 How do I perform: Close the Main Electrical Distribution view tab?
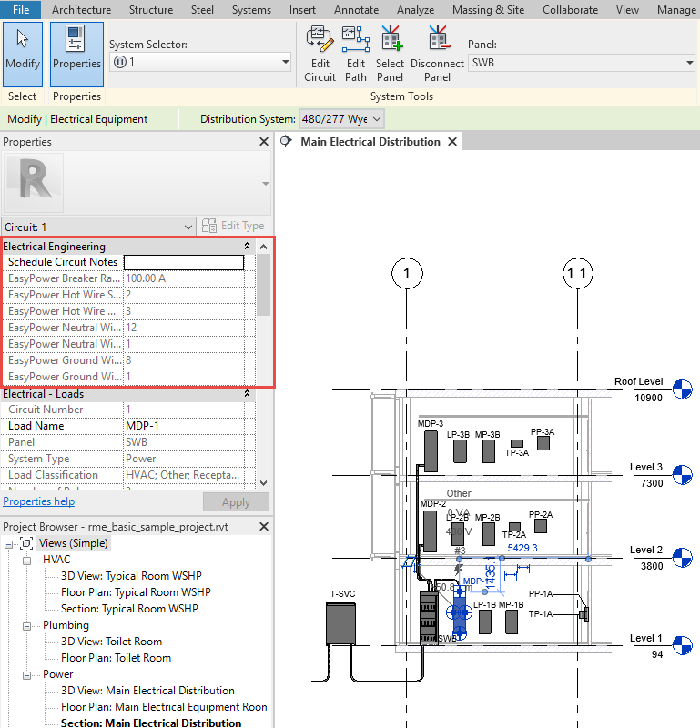pos(452,142)
